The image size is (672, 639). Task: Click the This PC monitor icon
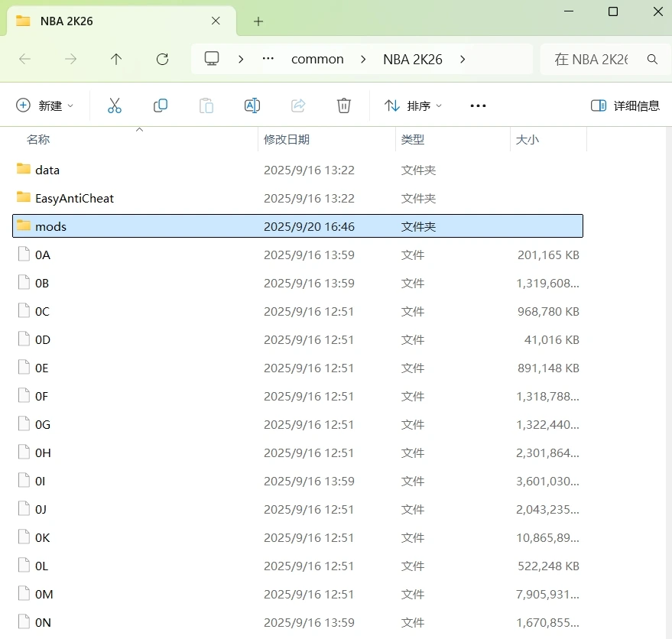pos(212,59)
